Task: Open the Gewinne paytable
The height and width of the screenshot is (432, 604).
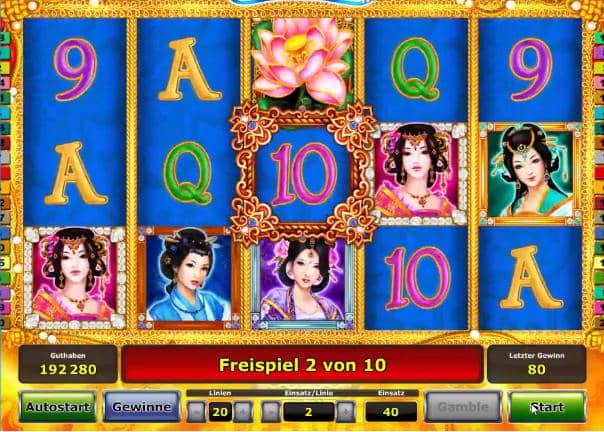Action: pyautogui.click(x=142, y=407)
